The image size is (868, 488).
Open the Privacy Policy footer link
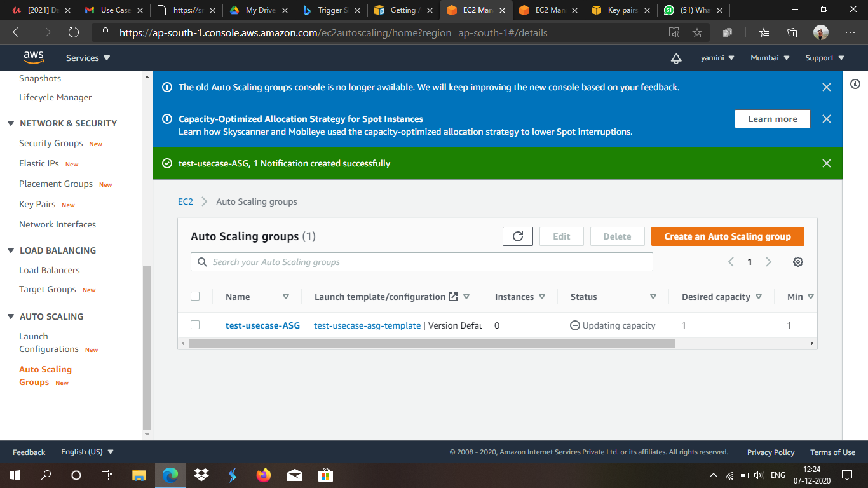point(771,452)
